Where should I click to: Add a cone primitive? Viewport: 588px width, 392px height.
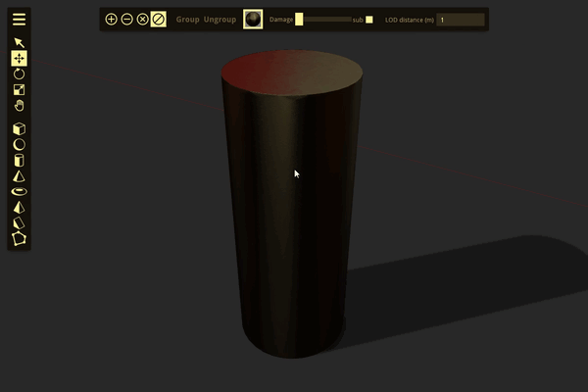(x=20, y=176)
